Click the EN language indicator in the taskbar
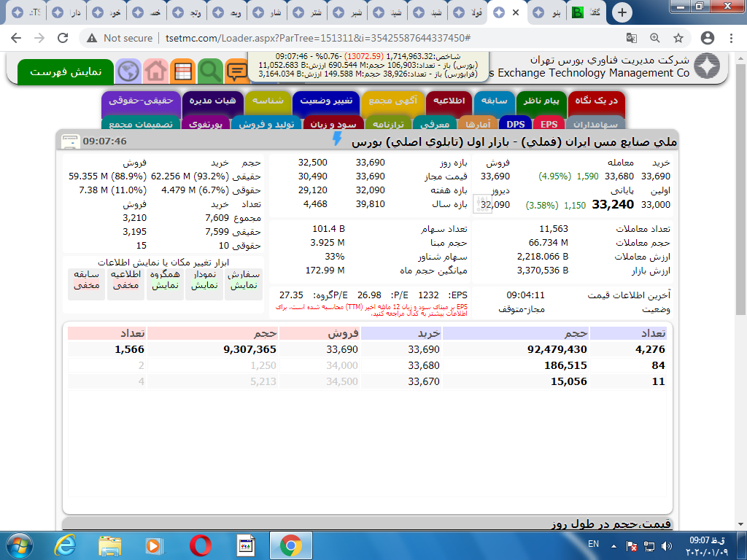The image size is (747, 560). (x=593, y=544)
